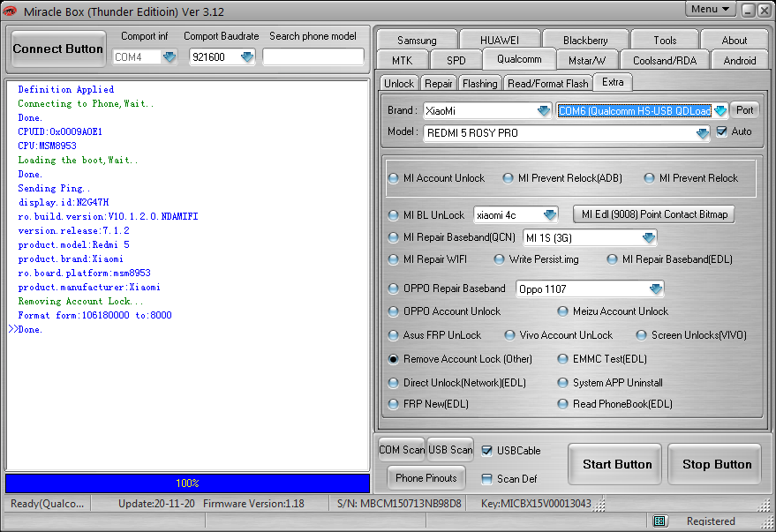Switch to the MTK tab
The width and height of the screenshot is (776, 532).
403,60
